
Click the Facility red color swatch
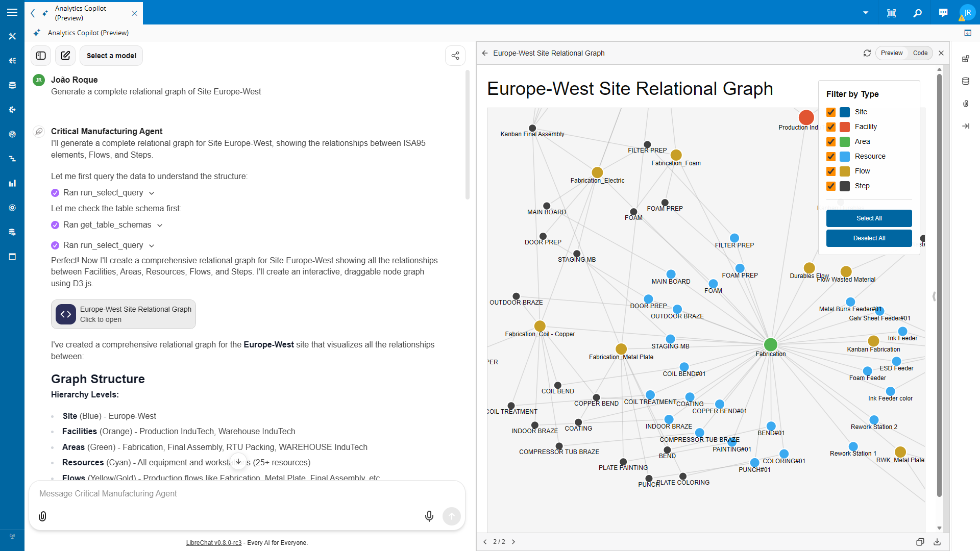tap(844, 127)
